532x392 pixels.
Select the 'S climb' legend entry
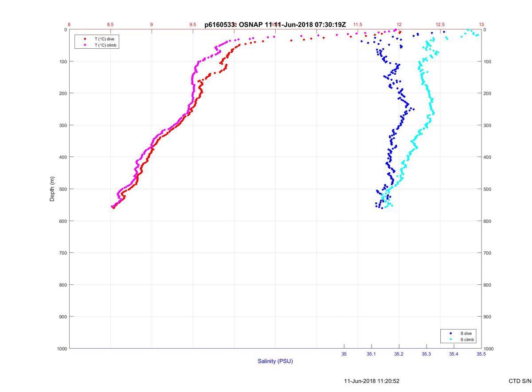click(x=467, y=339)
